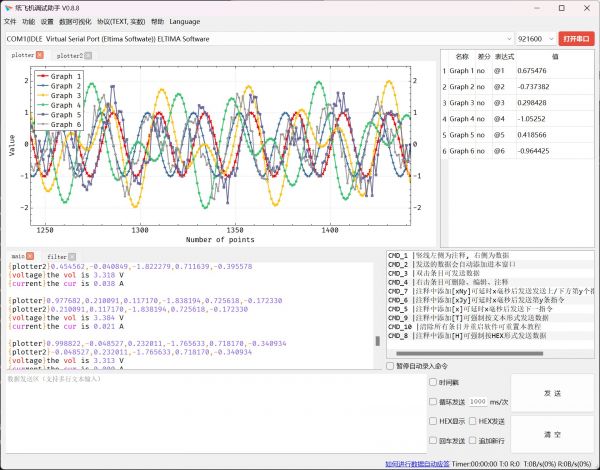Open the 如何进行数据自动应答 link

click(x=417, y=464)
